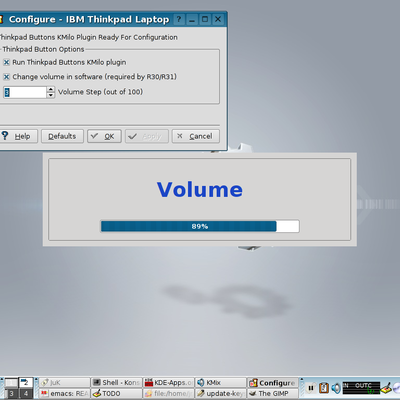The image size is (400, 400).
Task: Switch to virtual desktop 4 in pager
Action: pos(25,394)
